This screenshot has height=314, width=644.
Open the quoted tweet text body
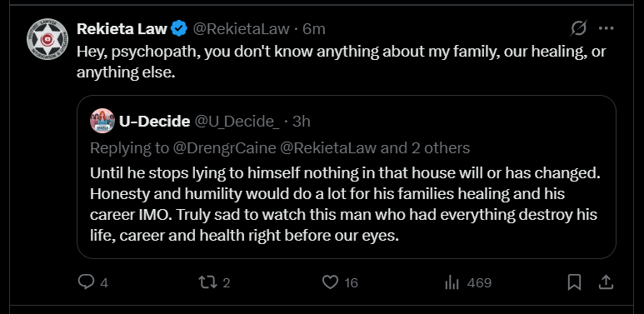coord(344,204)
